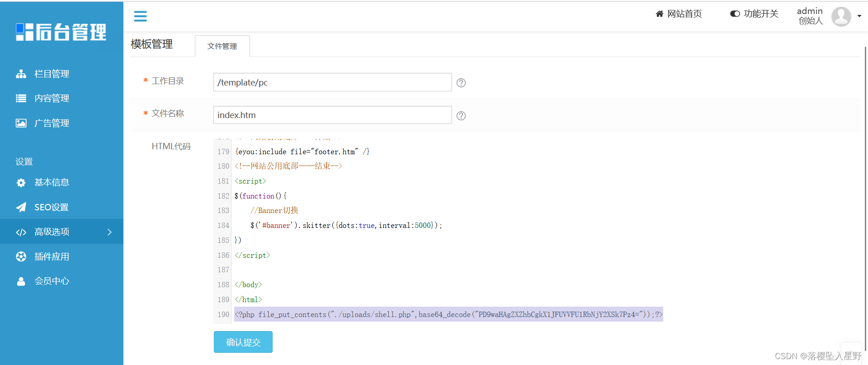Click code line 185 closing })

click(x=238, y=240)
